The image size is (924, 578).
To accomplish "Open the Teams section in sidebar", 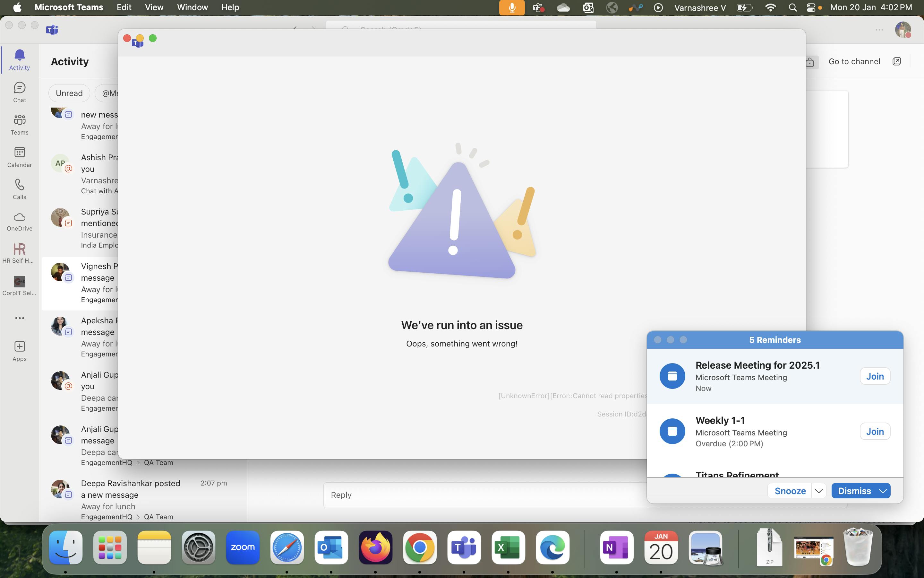I will [20, 125].
